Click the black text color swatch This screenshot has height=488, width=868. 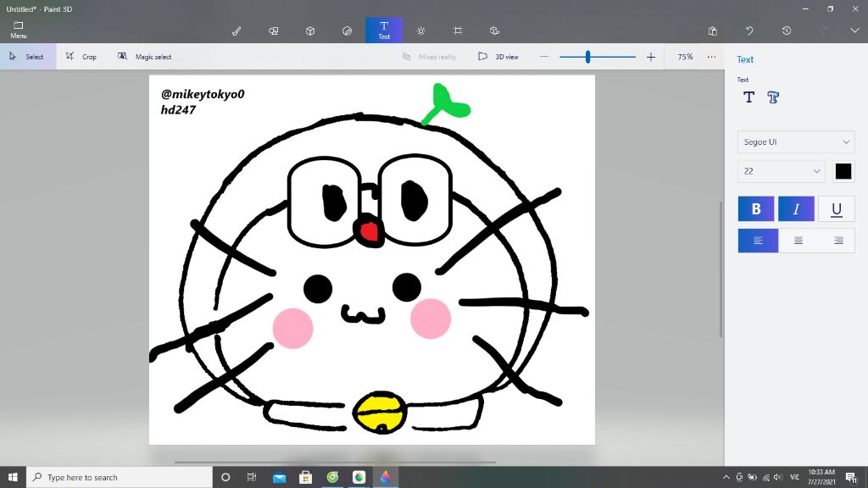tap(843, 171)
